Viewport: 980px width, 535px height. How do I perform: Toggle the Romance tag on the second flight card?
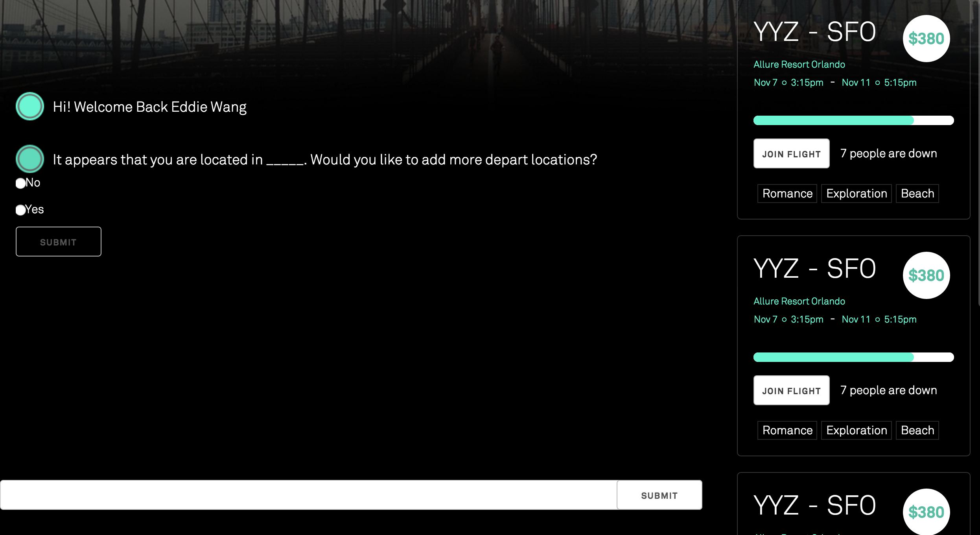coord(787,430)
